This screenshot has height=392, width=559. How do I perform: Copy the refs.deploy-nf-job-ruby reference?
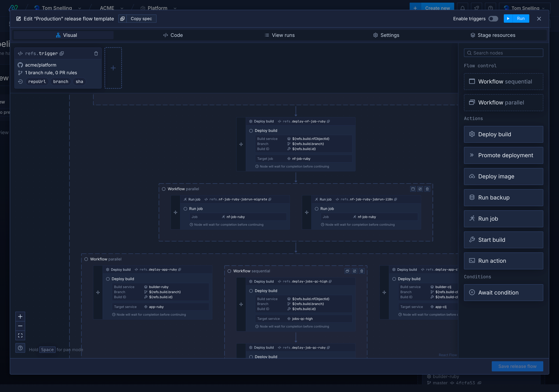[328, 122]
